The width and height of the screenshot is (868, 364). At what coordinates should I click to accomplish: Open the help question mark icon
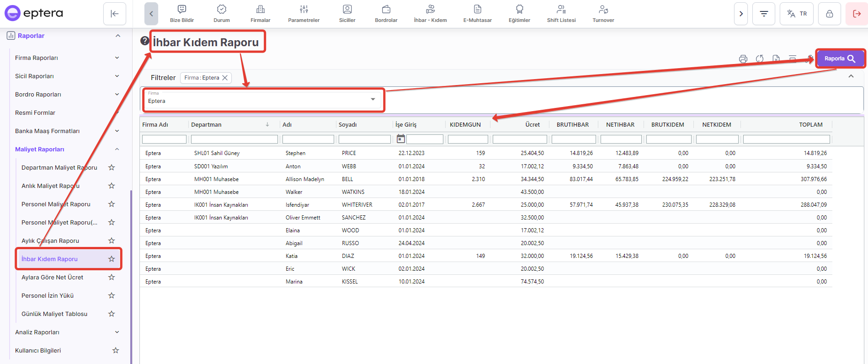pyautogui.click(x=144, y=41)
